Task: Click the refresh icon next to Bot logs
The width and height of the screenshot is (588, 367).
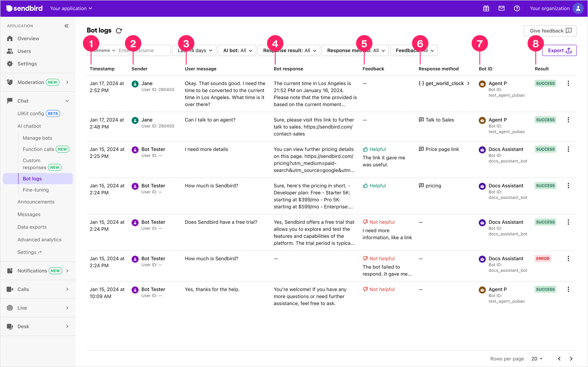Action: [119, 31]
